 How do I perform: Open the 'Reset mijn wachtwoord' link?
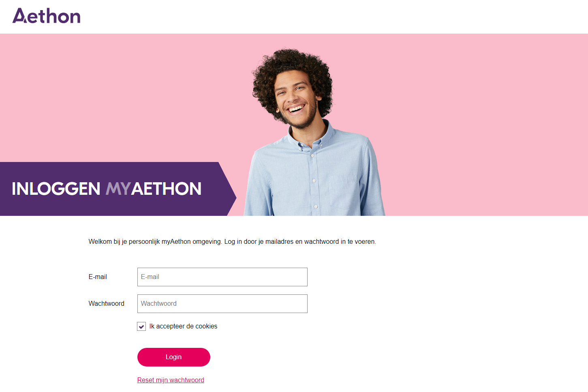tap(171, 380)
